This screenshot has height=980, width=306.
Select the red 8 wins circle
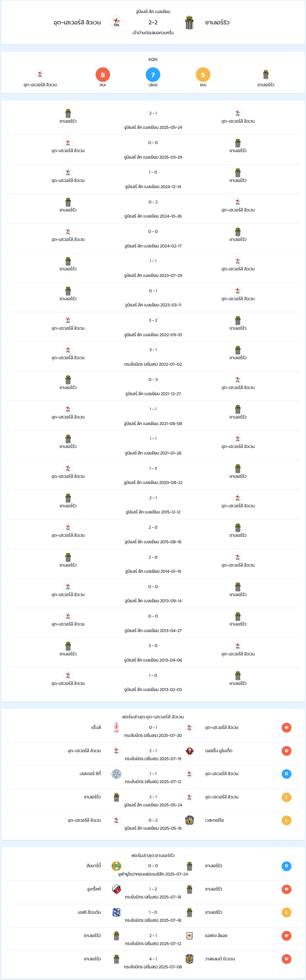102,75
